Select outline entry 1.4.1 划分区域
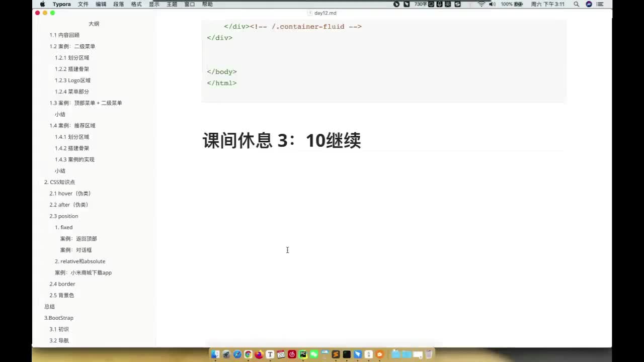This screenshot has width=644, height=362. (x=72, y=137)
